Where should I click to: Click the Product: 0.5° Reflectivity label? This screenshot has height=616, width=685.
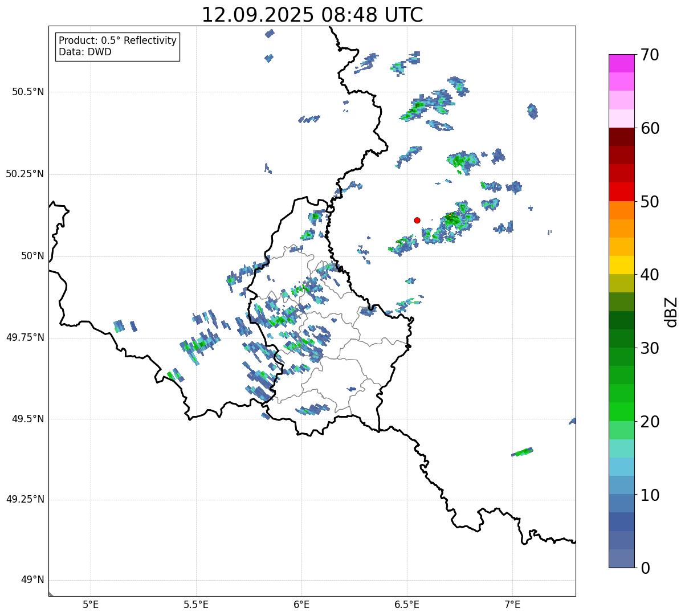[117, 41]
